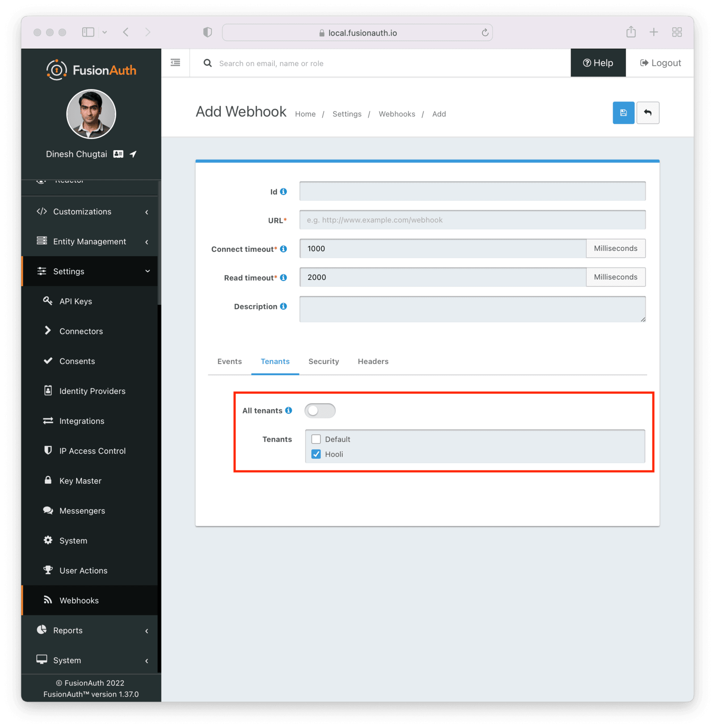Click the back arrow icon button

(648, 113)
